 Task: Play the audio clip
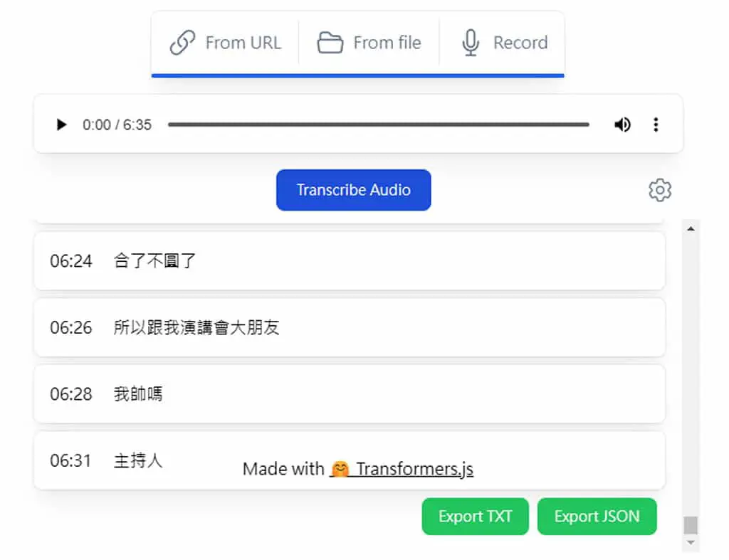point(61,125)
